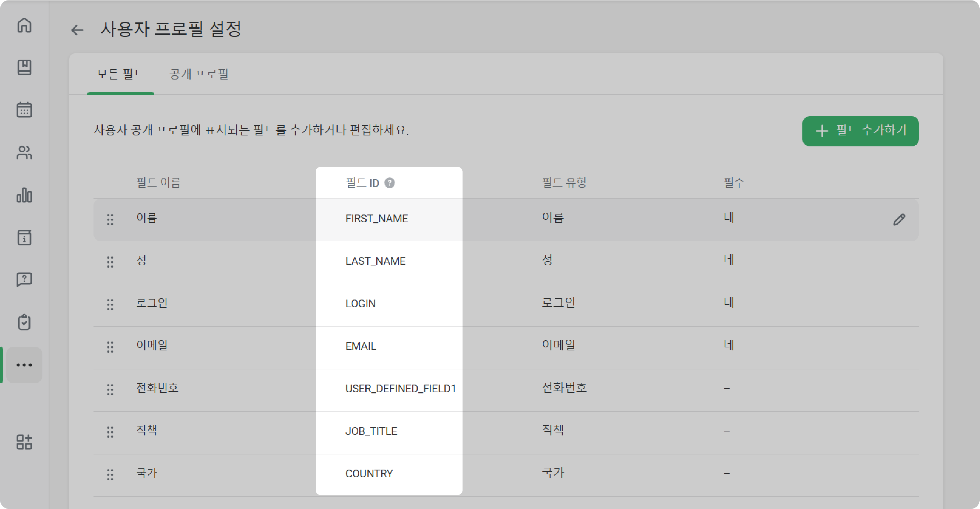Show help tooltip next to 필드 ID

(390, 183)
